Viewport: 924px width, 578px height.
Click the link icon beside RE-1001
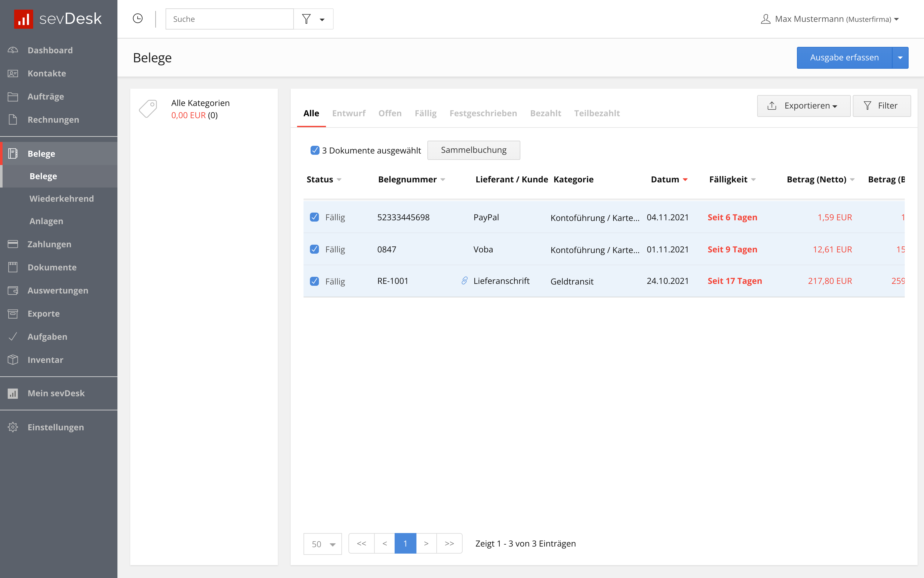[464, 281]
